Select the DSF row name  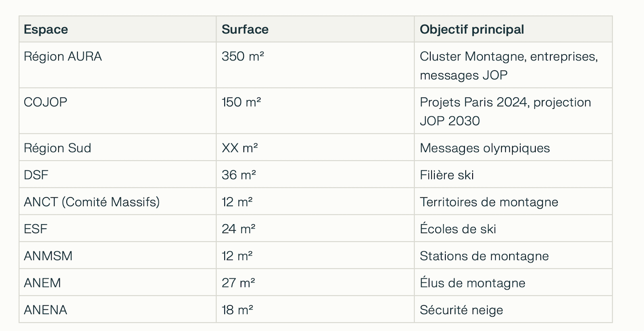click(x=36, y=175)
